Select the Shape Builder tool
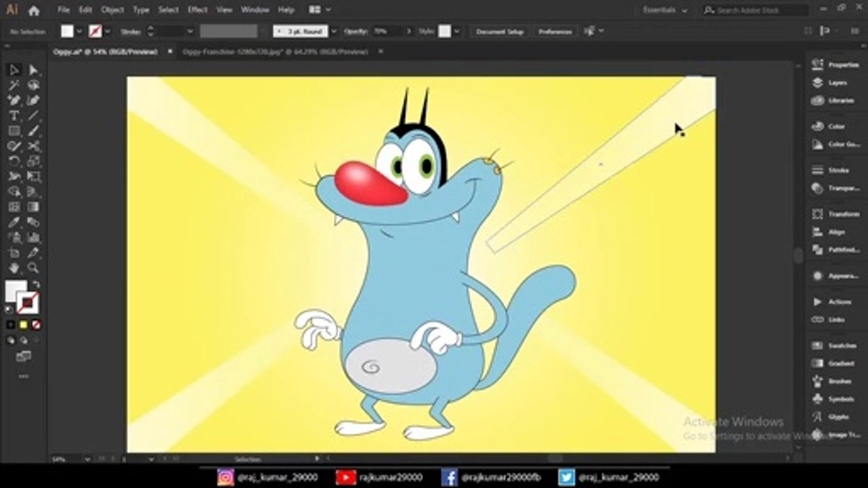Image resolution: width=868 pixels, height=488 pixels. (14, 192)
